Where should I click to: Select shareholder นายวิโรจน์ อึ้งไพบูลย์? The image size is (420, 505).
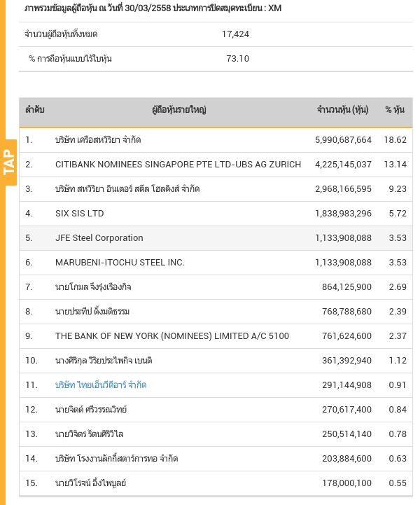[x=90, y=483]
